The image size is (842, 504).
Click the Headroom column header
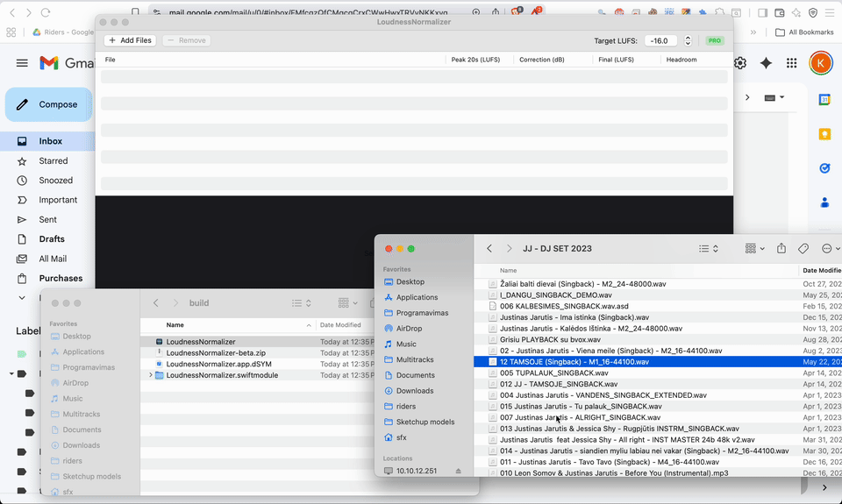point(681,60)
